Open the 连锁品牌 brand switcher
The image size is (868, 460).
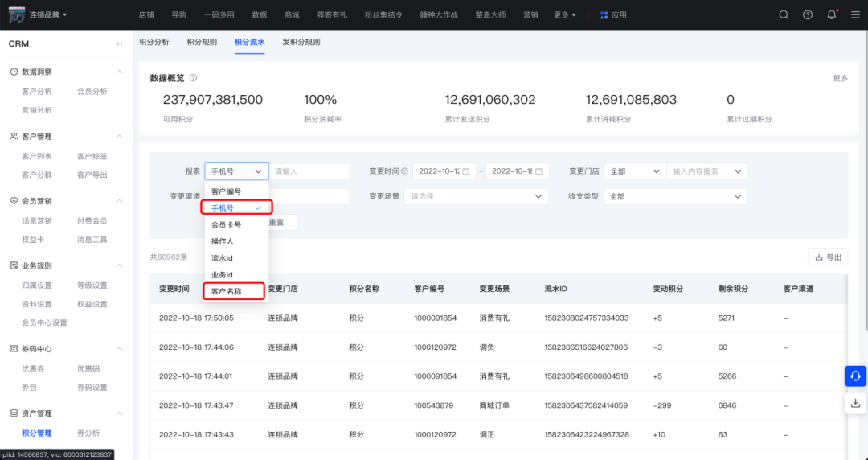pos(48,15)
